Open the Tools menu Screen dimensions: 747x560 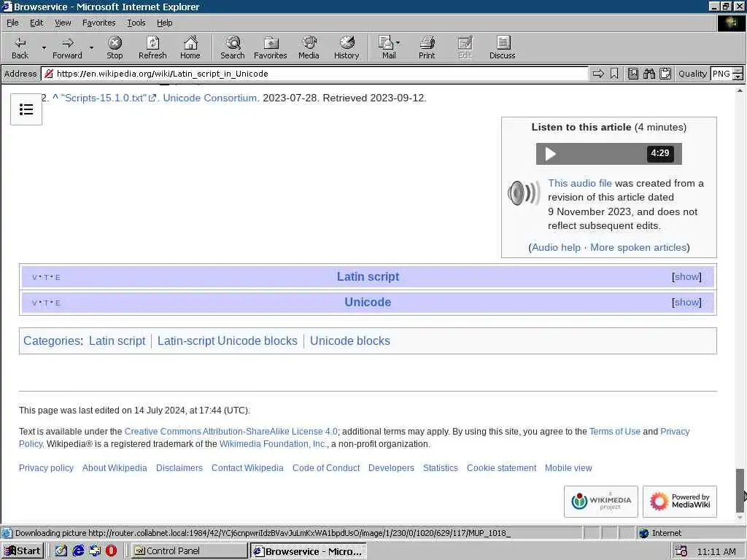pos(136,23)
